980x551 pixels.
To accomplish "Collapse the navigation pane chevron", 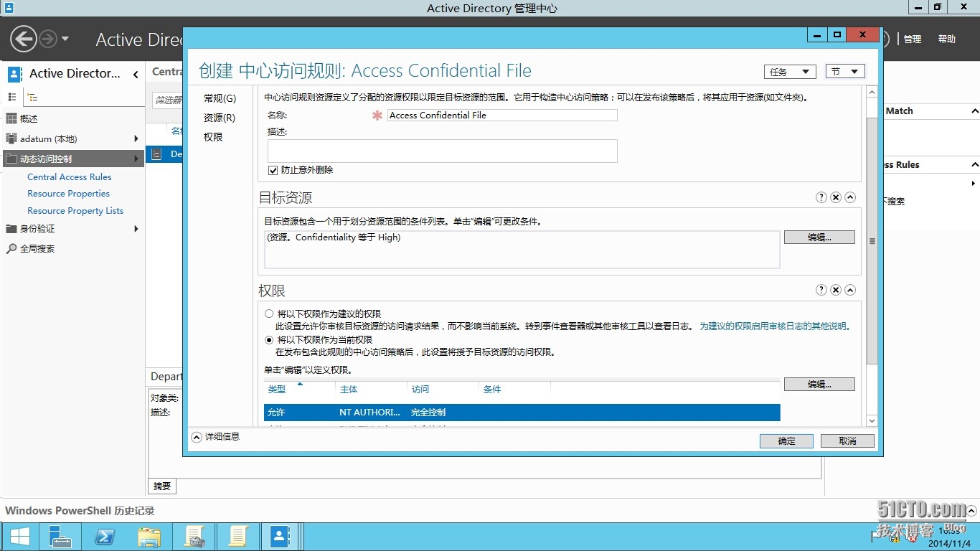I will point(136,74).
